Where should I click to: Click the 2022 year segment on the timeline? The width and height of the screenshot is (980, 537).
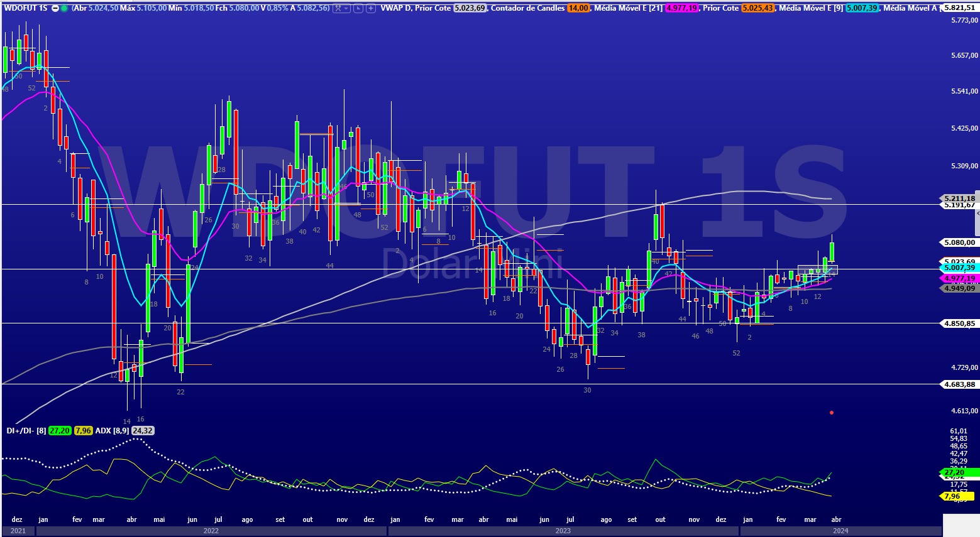coord(211,531)
